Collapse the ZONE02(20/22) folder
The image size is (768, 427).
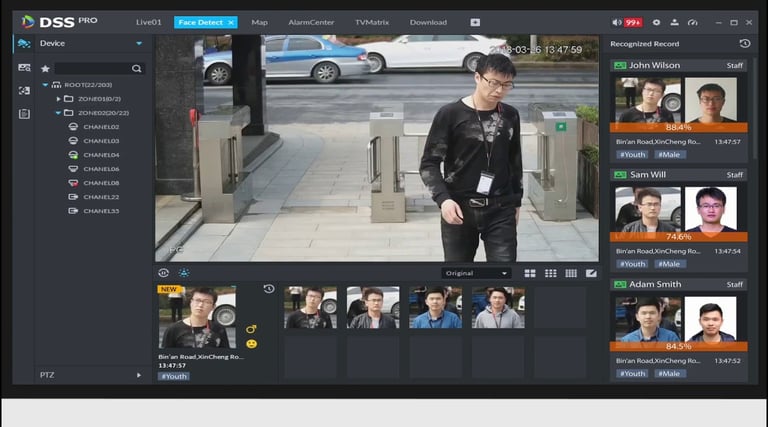[x=58, y=113]
